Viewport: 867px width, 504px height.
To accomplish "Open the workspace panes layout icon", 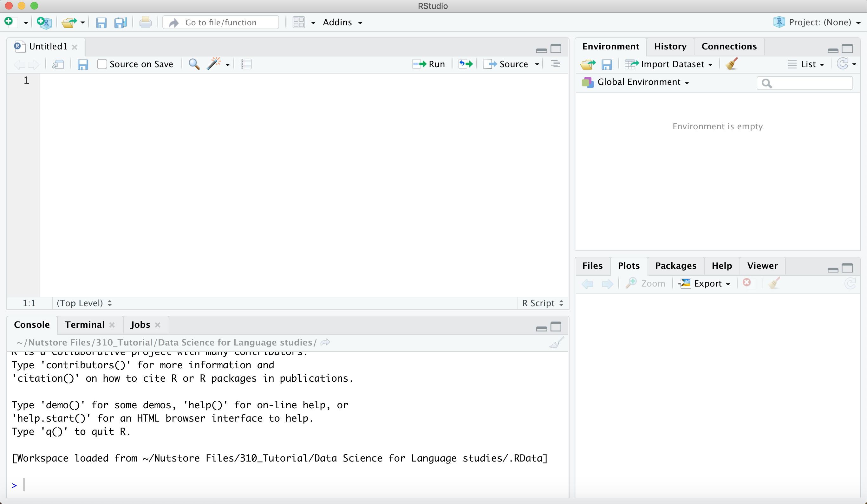I will coord(299,22).
